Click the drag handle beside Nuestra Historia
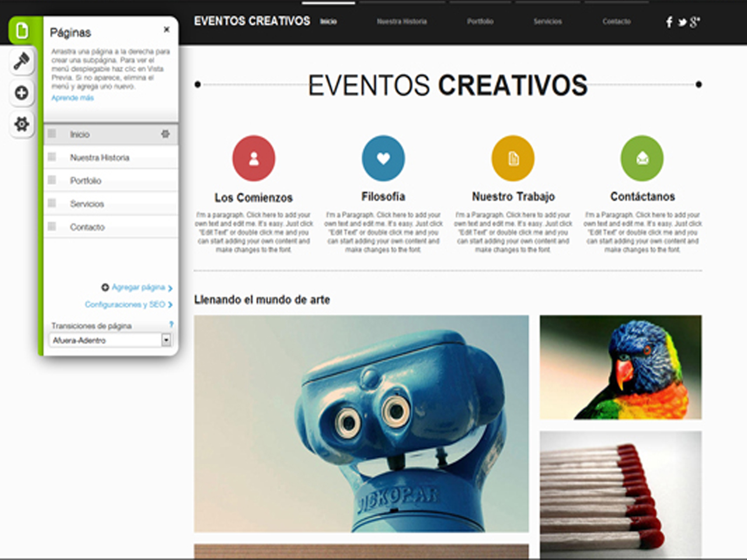 52,157
